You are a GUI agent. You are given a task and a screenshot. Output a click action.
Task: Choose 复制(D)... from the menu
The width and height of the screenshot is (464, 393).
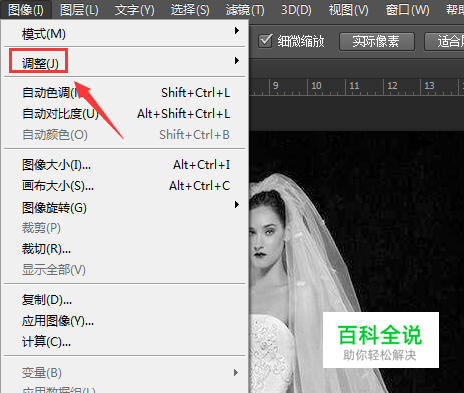[125, 300]
